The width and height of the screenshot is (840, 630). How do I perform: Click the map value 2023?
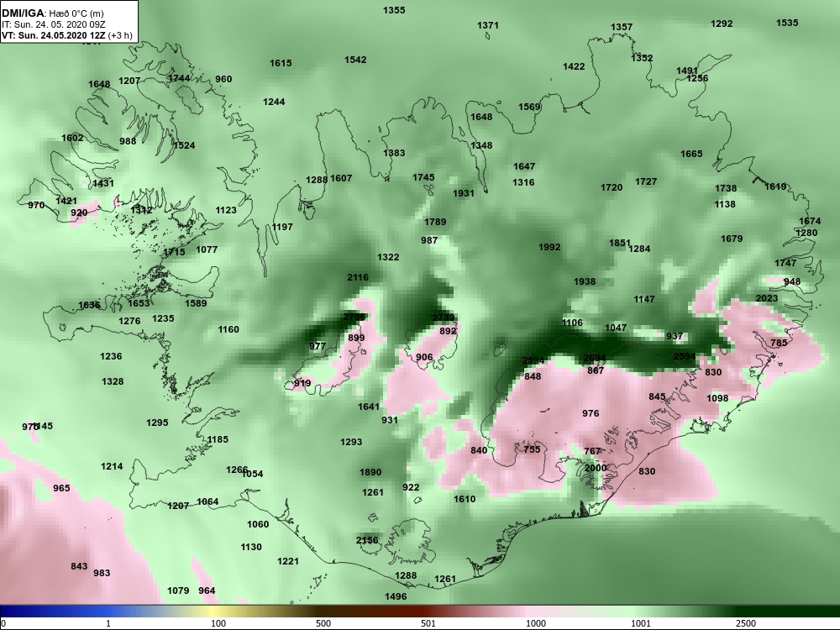click(767, 298)
